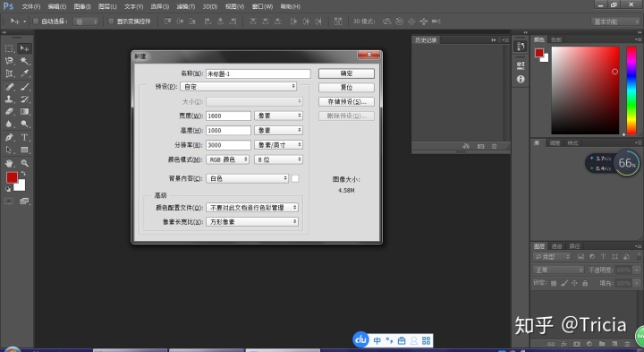Click the hue spectrum slider
The width and height of the screenshot is (644, 352).
tap(631, 90)
